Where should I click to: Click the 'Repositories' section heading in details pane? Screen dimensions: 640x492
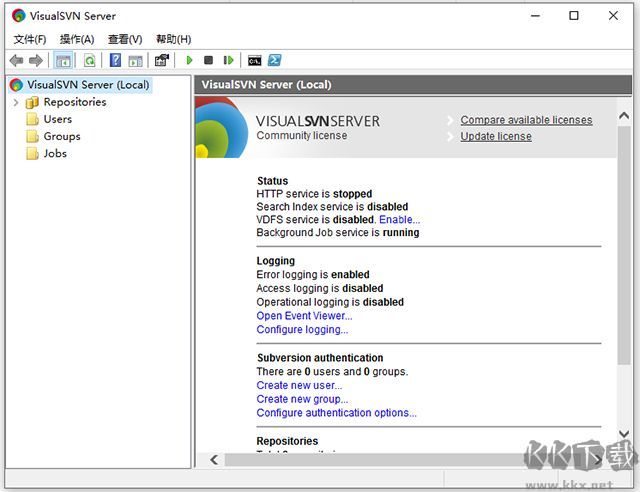[287, 441]
